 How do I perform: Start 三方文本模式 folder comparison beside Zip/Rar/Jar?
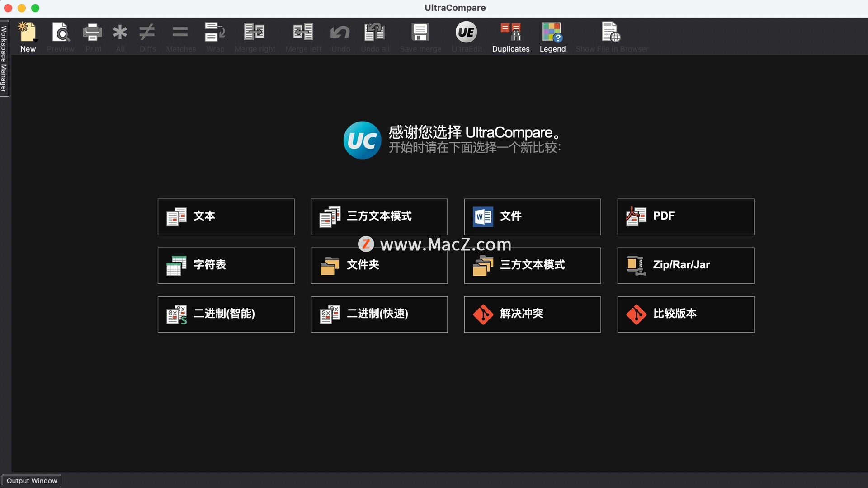coord(533,266)
